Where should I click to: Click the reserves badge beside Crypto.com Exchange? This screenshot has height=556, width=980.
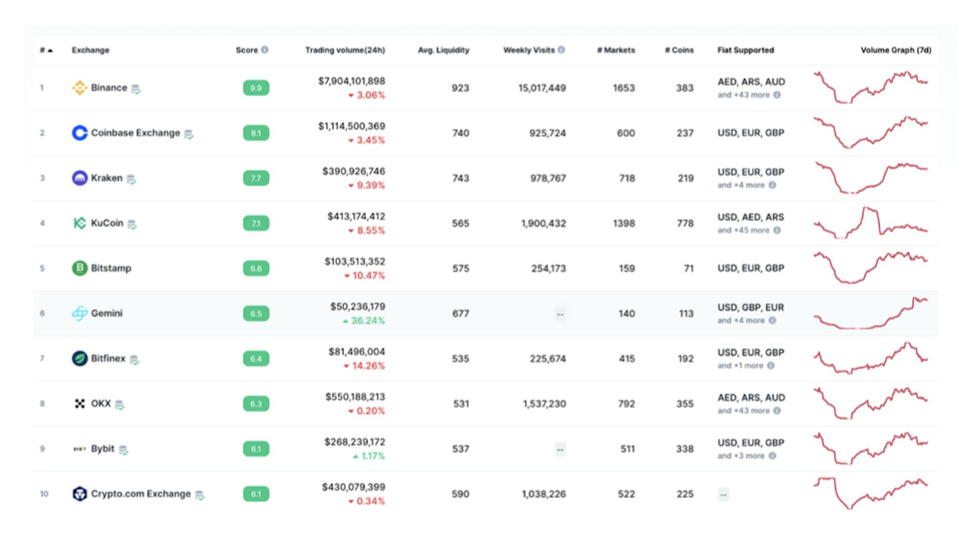pos(200,495)
